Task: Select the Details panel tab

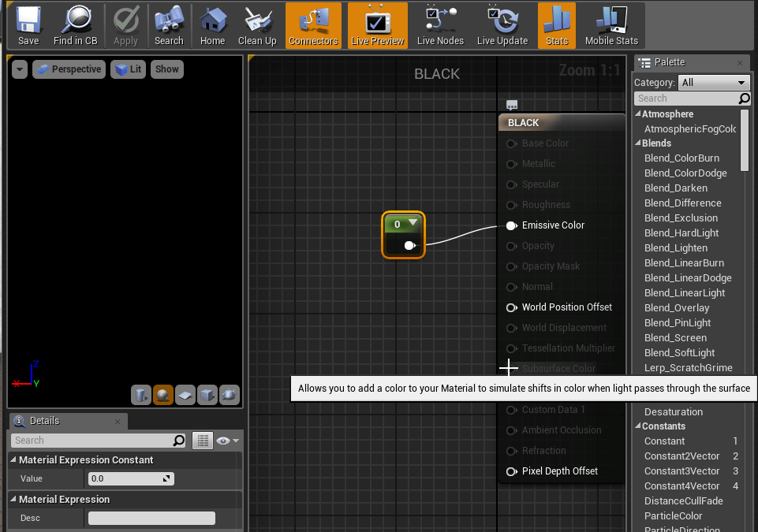Action: pyautogui.click(x=44, y=421)
